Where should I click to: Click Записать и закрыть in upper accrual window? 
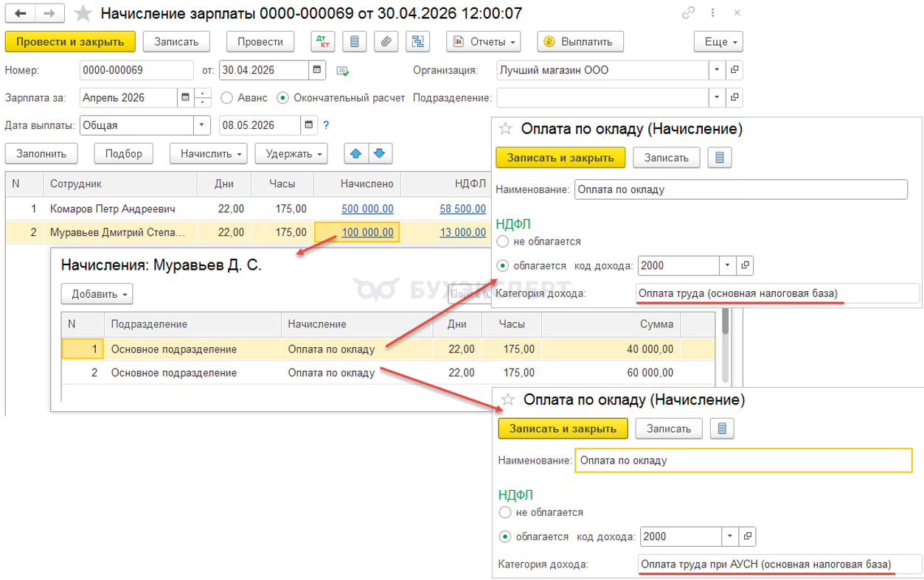560,157
